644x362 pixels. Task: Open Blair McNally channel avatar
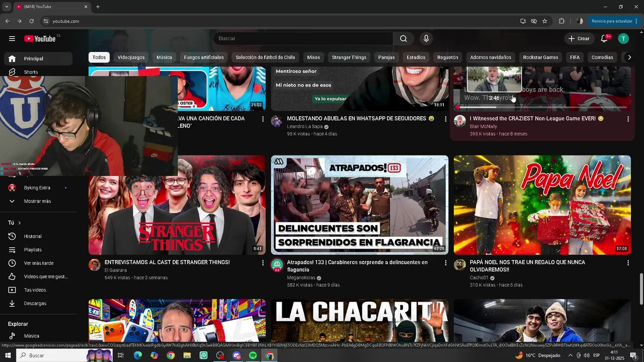460,121
